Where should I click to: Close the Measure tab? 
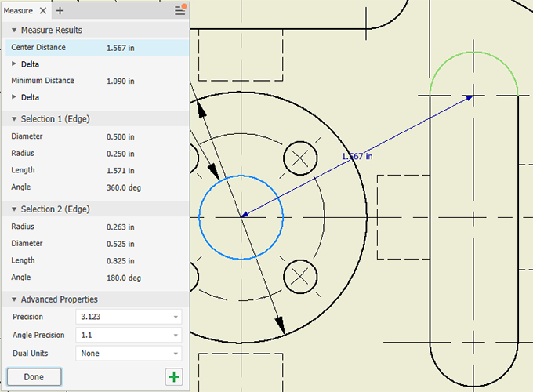coord(43,11)
